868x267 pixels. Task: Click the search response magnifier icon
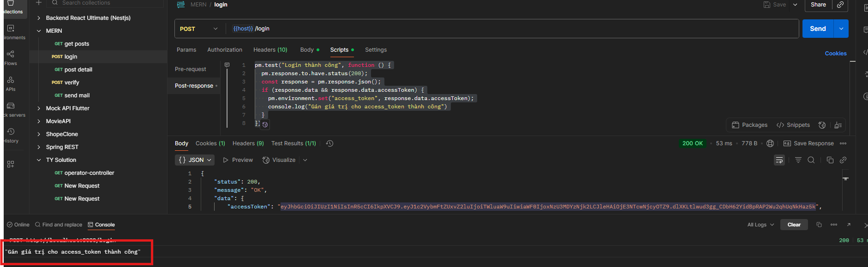tap(811, 160)
